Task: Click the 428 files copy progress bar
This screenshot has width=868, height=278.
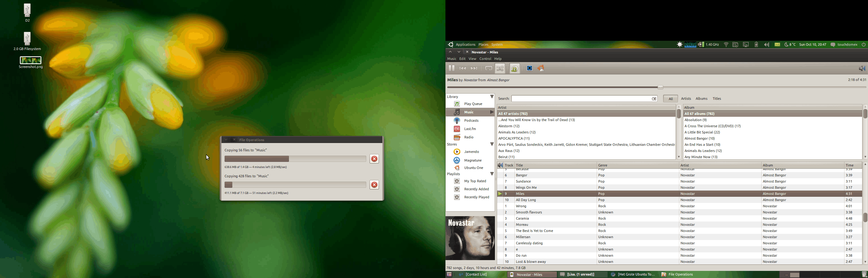Action: (x=295, y=185)
